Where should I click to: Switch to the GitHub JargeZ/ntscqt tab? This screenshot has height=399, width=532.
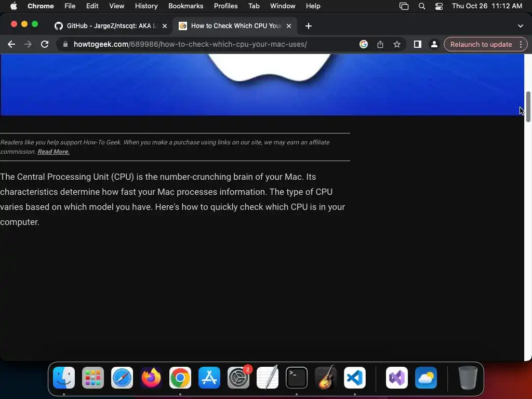(x=111, y=26)
